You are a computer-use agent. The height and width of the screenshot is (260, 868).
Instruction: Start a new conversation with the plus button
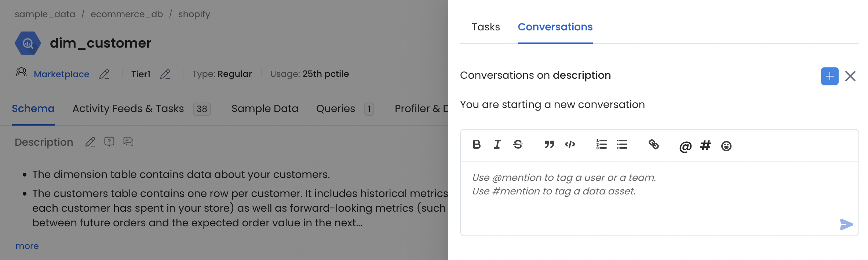click(830, 76)
